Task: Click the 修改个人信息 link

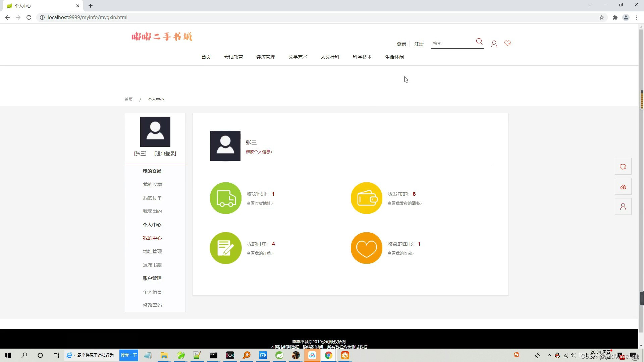Action: (x=259, y=152)
